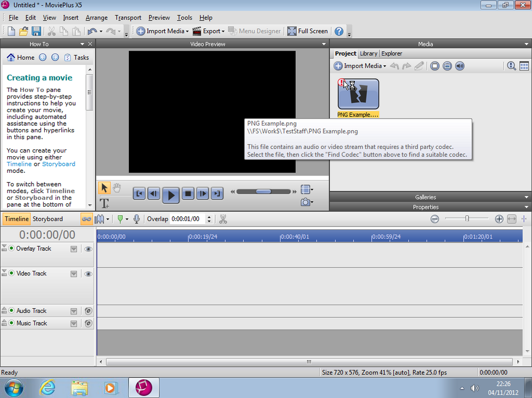Viewport: 532px width, 398px height.
Task: Click the microphone narration icon
Action: pos(137,219)
